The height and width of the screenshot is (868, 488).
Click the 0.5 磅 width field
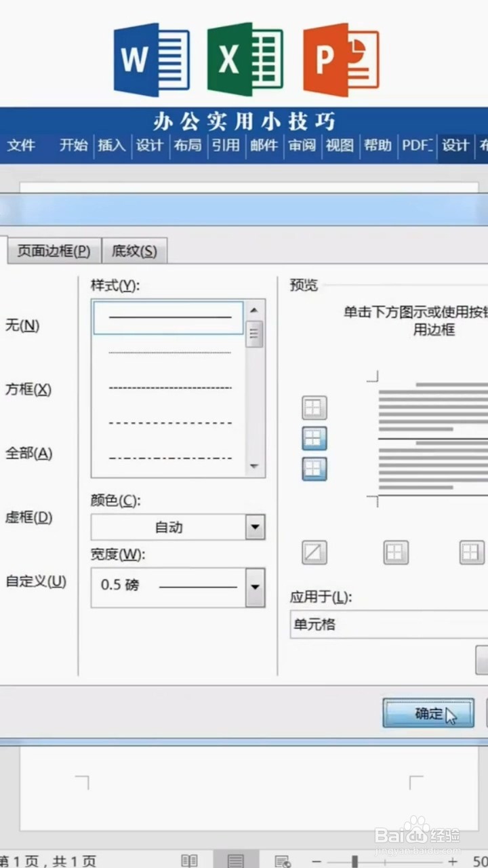coord(168,587)
